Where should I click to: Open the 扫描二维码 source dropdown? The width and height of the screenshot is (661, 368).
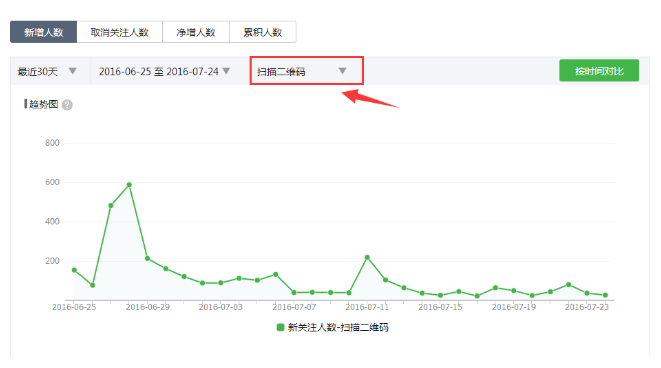[306, 71]
